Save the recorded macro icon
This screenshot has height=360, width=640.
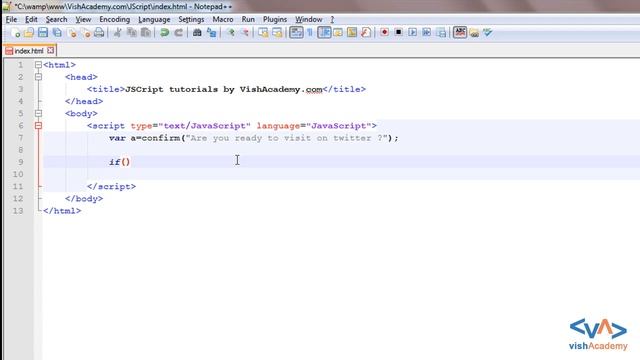(441, 33)
